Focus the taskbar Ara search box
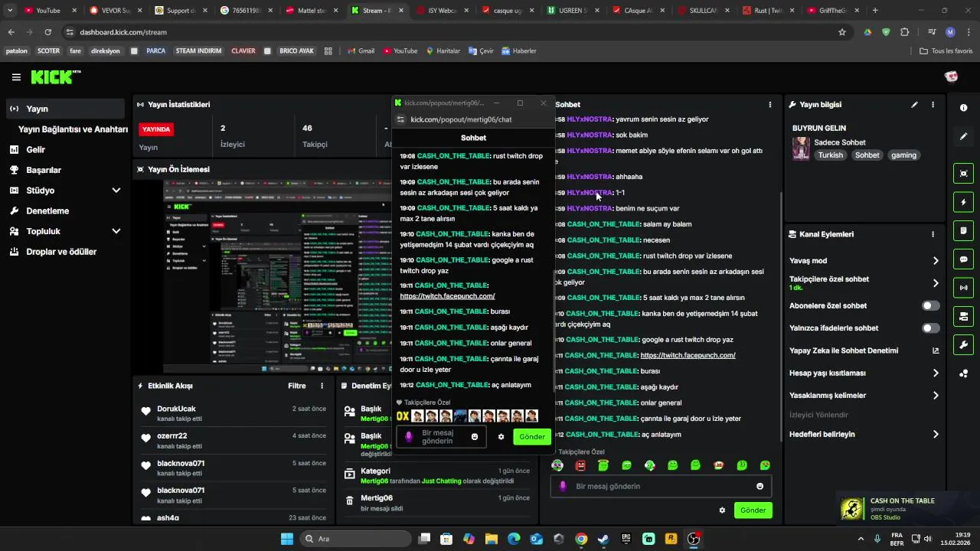Image resolution: width=980 pixels, height=551 pixels. pos(355,539)
